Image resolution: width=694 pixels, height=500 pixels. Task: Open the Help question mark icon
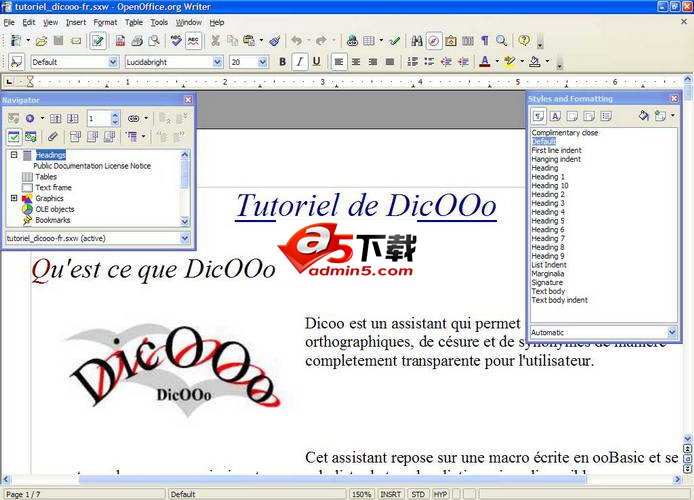pyautogui.click(x=524, y=41)
